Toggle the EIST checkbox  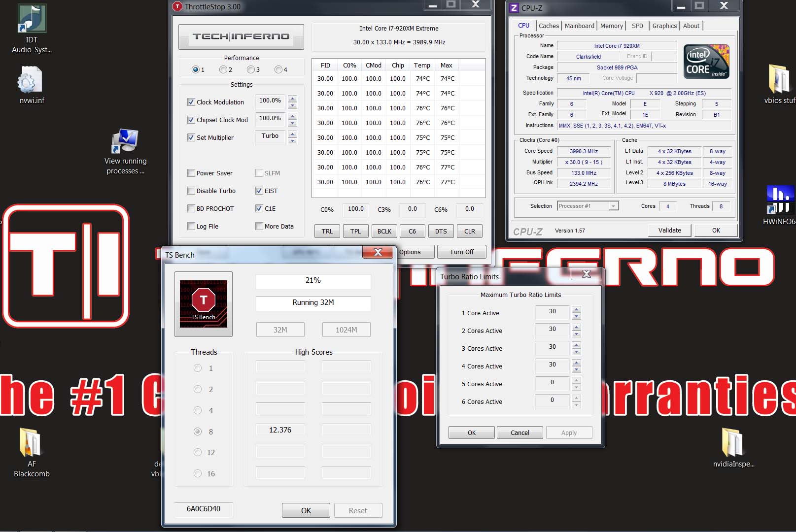[x=259, y=191]
